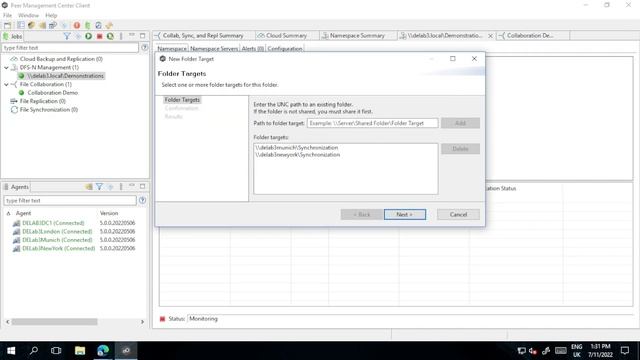Open Jobs panel view menu icon
The width and height of the screenshot is (640, 360).
point(121,36)
